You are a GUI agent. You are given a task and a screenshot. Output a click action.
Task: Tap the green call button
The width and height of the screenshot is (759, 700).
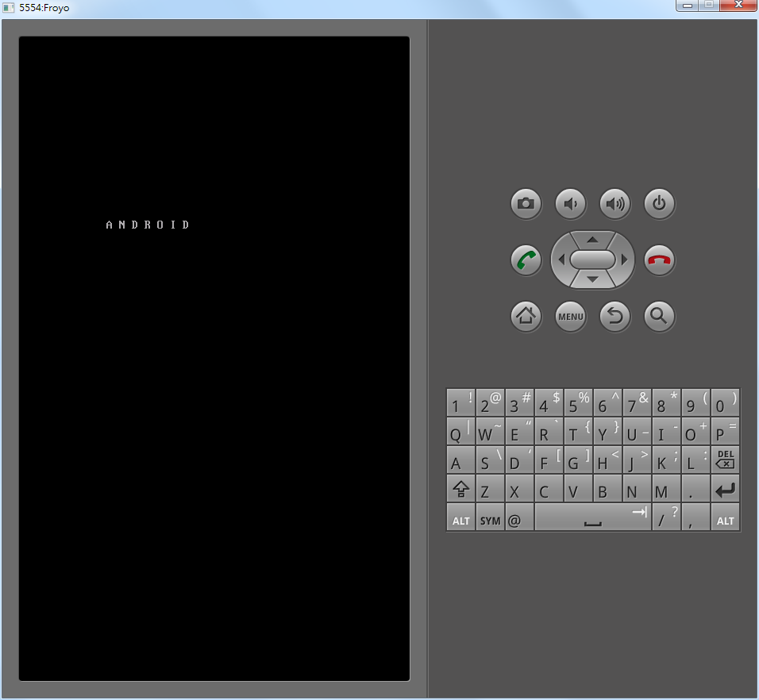pyautogui.click(x=526, y=260)
